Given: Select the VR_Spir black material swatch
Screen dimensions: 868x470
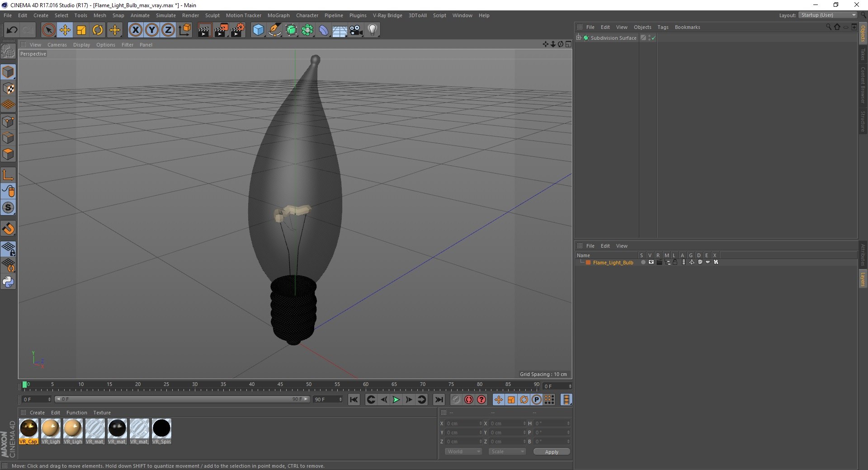Looking at the screenshot, I should coord(161,431).
